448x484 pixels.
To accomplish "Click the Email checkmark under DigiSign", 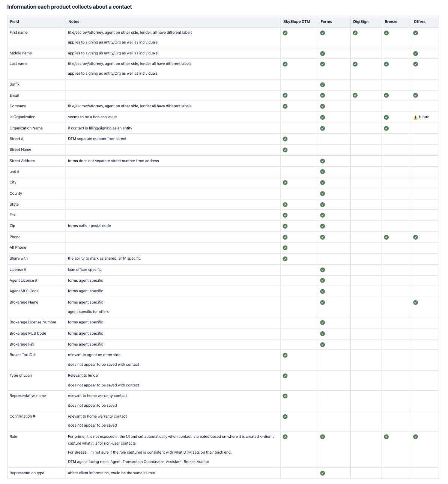I will coord(355,95).
